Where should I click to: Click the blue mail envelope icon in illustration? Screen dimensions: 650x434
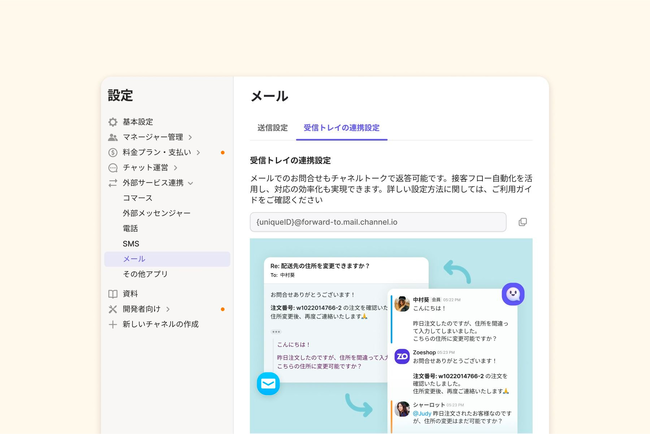268,383
